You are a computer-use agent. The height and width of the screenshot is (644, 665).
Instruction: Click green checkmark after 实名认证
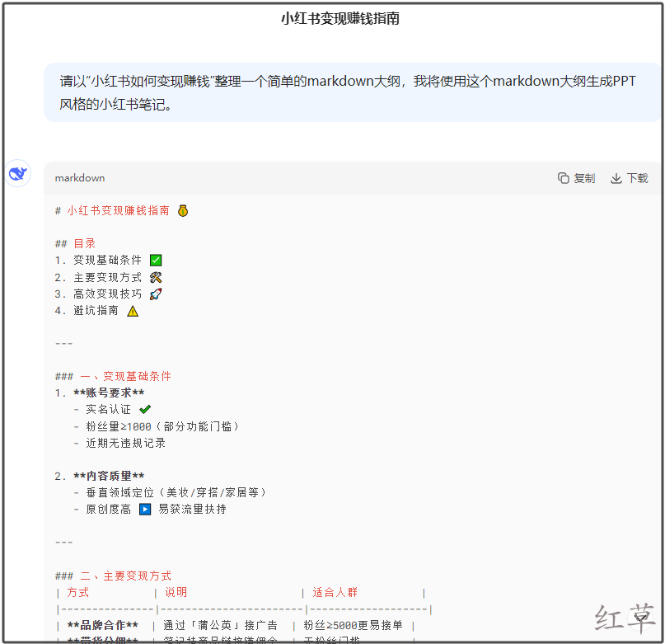tap(145, 409)
